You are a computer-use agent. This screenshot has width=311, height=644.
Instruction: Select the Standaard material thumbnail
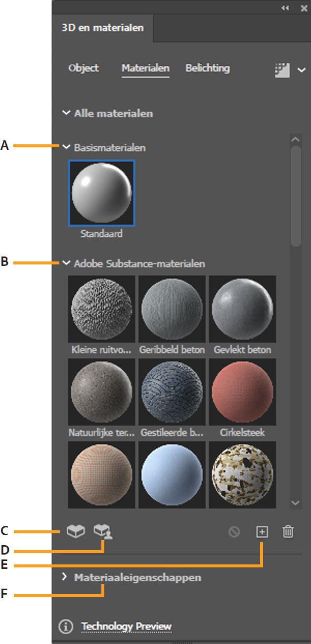[x=101, y=193]
